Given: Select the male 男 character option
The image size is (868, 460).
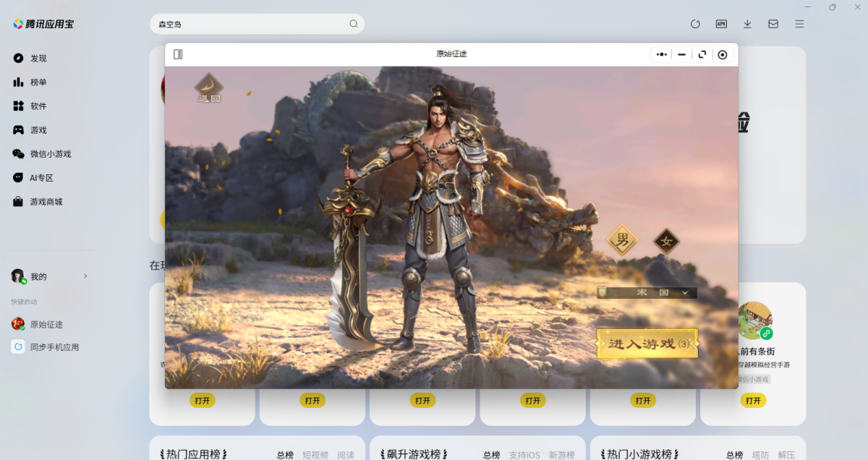Looking at the screenshot, I should tap(622, 239).
